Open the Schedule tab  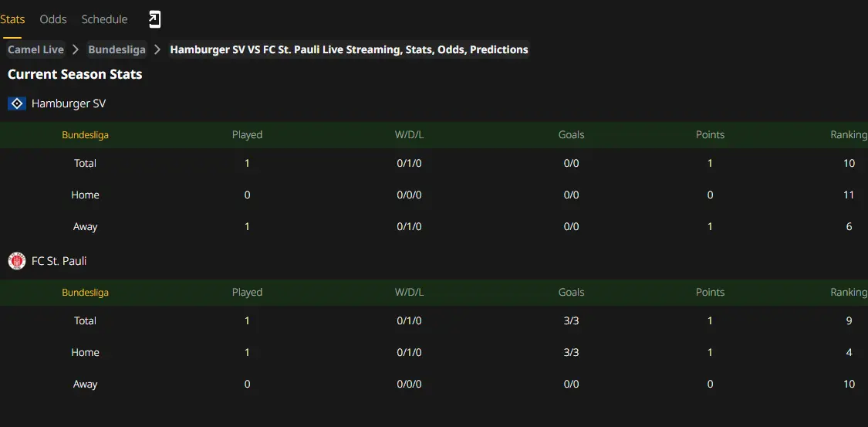click(105, 19)
